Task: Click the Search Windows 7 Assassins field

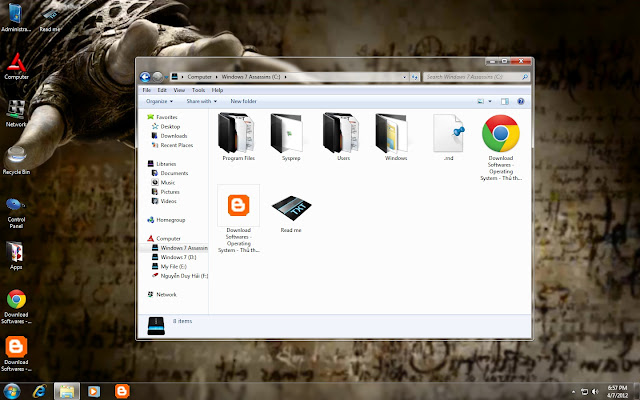Action: tap(476, 77)
